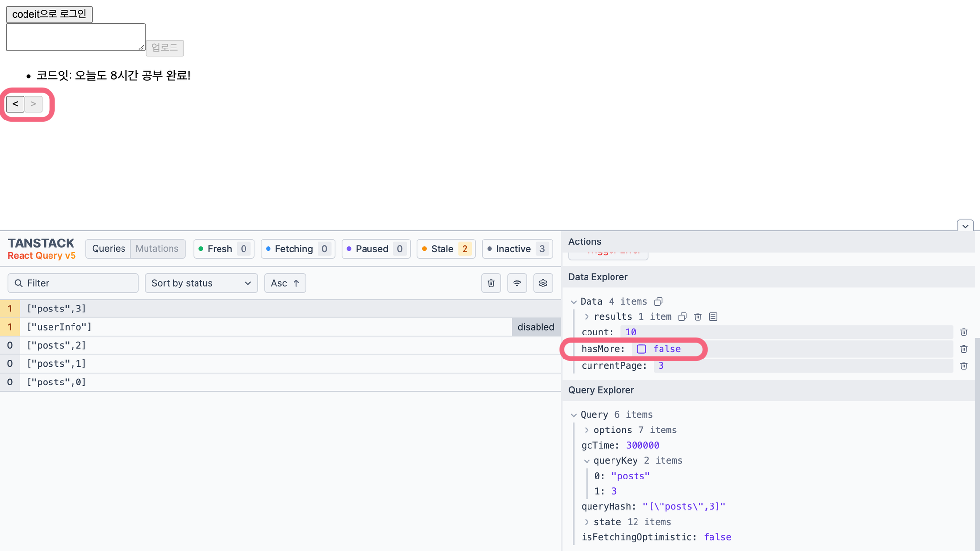Collapse the Query 6 items node

(x=574, y=415)
